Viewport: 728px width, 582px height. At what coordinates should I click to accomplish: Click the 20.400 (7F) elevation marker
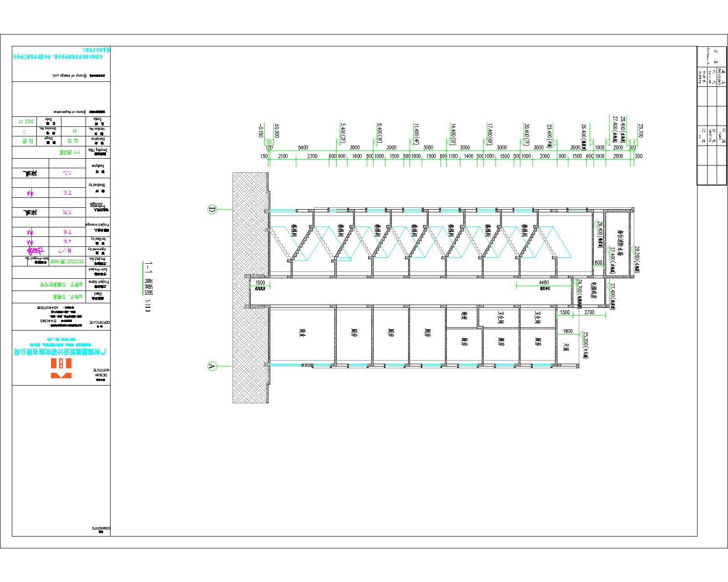tap(527, 132)
